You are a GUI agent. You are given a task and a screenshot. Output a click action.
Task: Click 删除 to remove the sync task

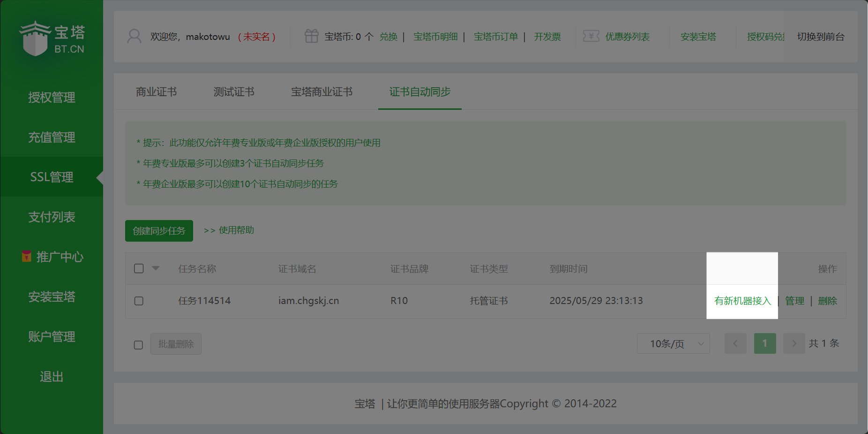[828, 301]
